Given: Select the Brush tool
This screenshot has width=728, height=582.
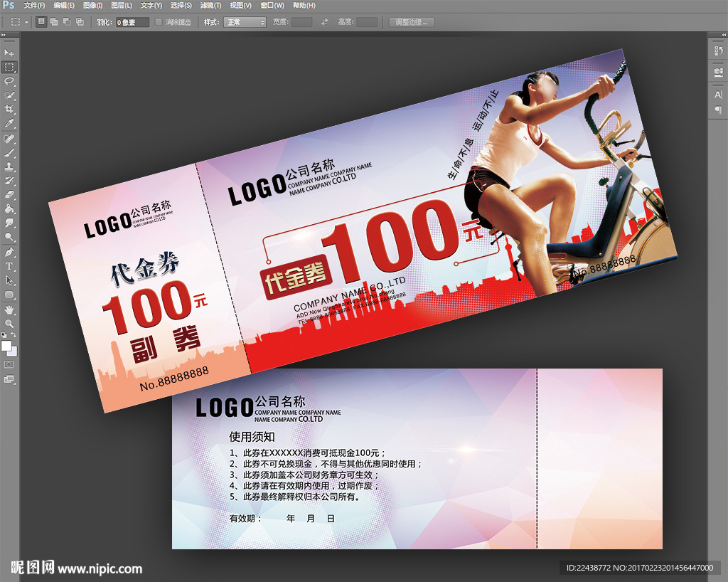Looking at the screenshot, I should click(x=9, y=152).
